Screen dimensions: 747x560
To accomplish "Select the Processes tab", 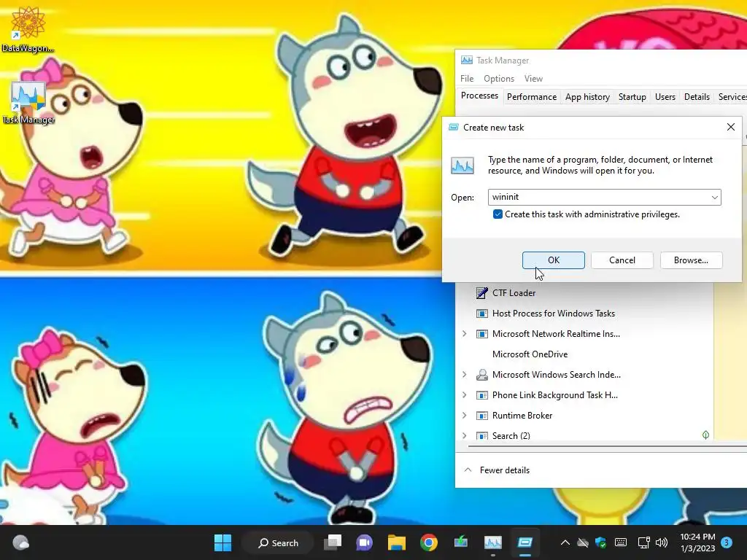I will click(479, 96).
